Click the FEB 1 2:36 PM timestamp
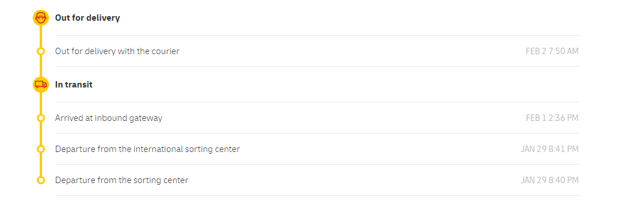The image size is (644, 213). (x=552, y=118)
